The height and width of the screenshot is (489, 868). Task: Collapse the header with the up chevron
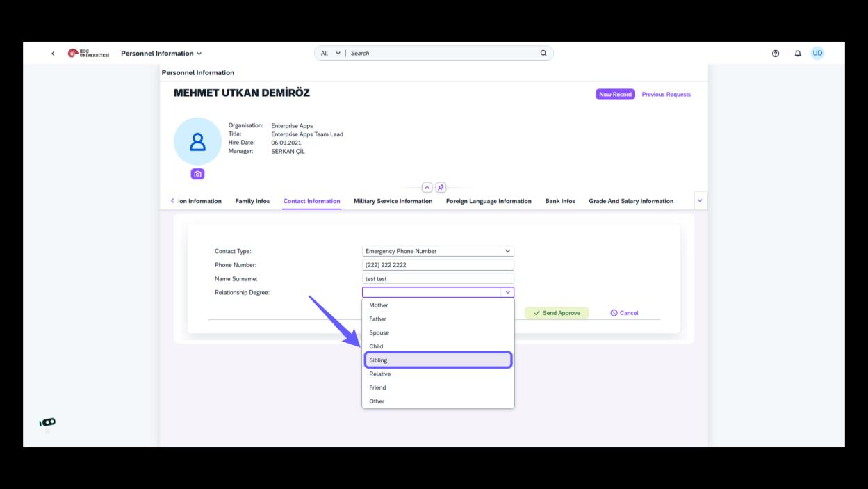[427, 188]
